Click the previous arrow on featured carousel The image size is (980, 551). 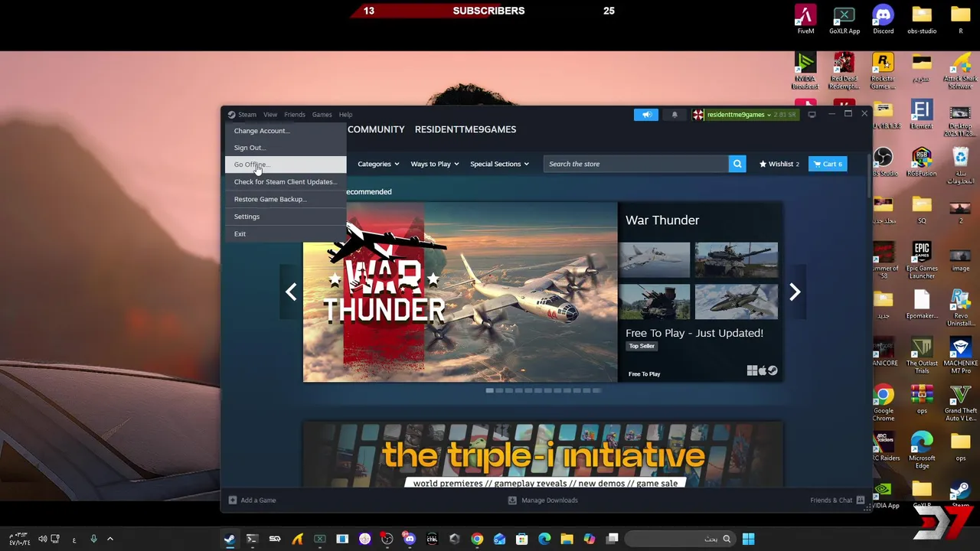coord(291,292)
